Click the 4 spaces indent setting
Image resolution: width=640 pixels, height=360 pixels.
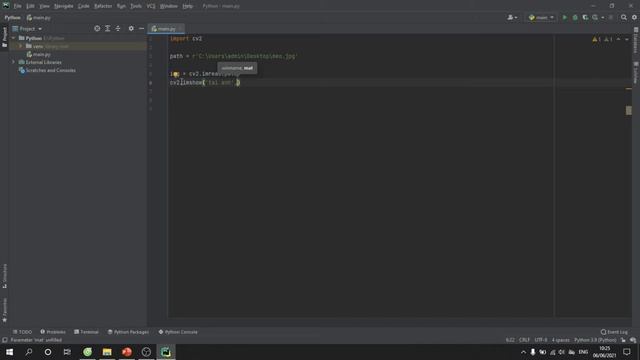click(x=560, y=340)
